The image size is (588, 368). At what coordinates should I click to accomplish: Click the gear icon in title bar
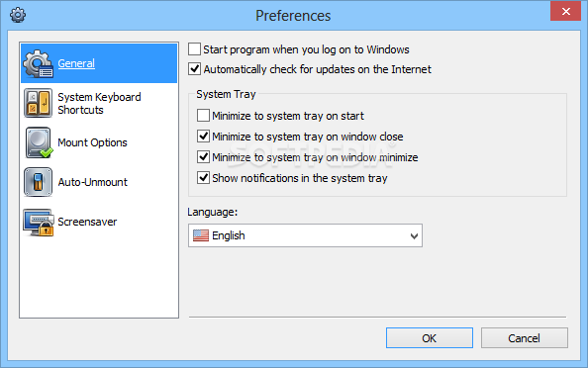click(18, 15)
